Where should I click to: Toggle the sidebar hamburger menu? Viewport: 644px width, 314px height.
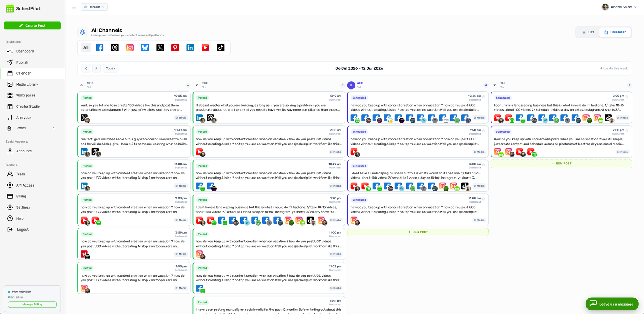click(x=74, y=7)
